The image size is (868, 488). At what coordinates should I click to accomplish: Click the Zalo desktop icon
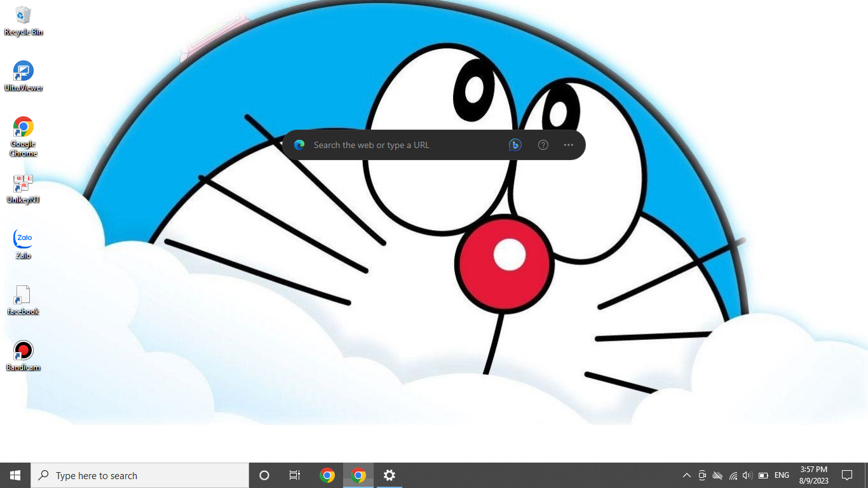coord(24,244)
